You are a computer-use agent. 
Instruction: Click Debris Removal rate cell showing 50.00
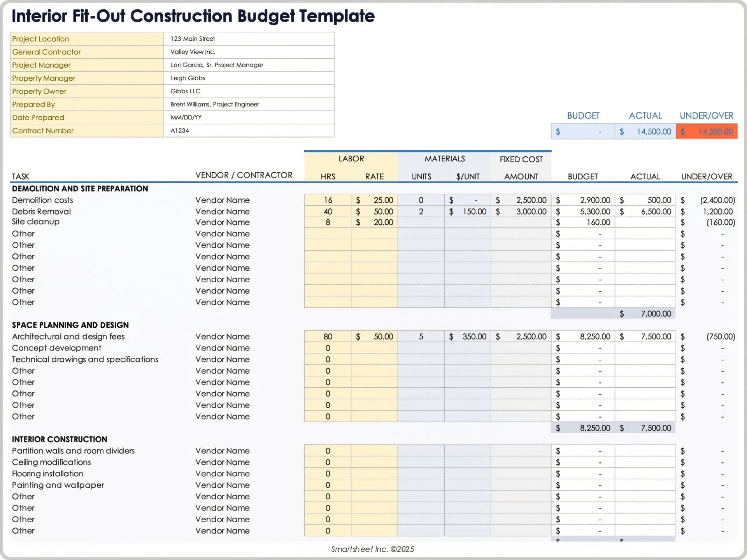374,211
